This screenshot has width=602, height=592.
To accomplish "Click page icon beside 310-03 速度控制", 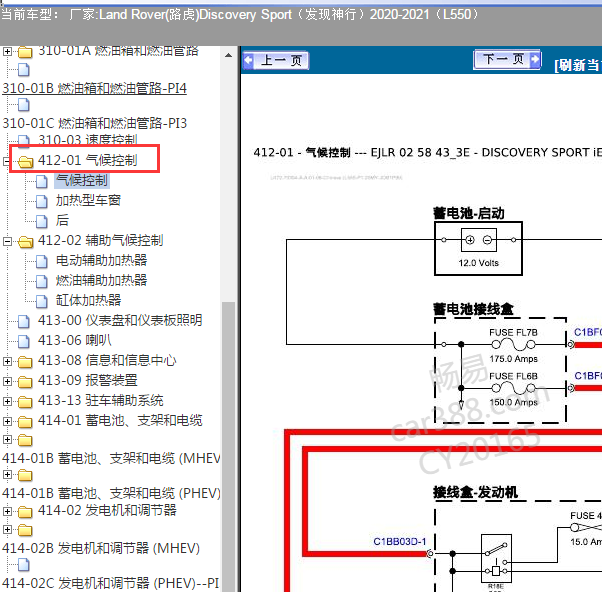I will coord(24,141).
